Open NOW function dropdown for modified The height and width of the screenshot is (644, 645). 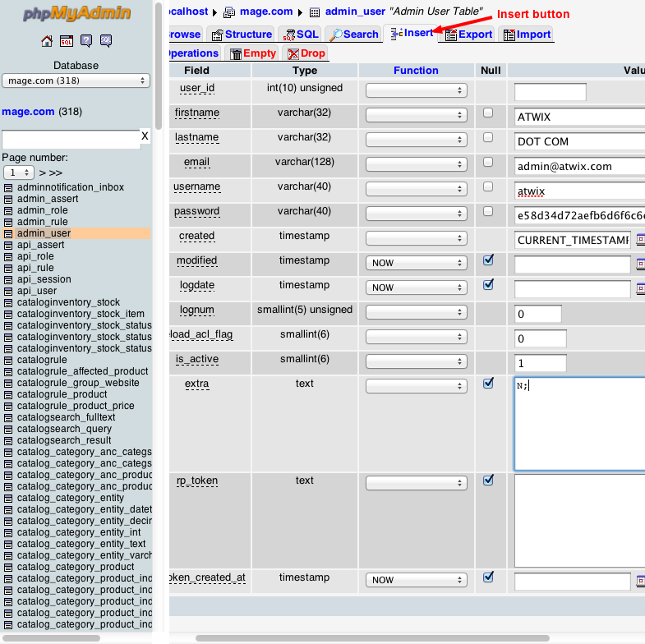417,263
